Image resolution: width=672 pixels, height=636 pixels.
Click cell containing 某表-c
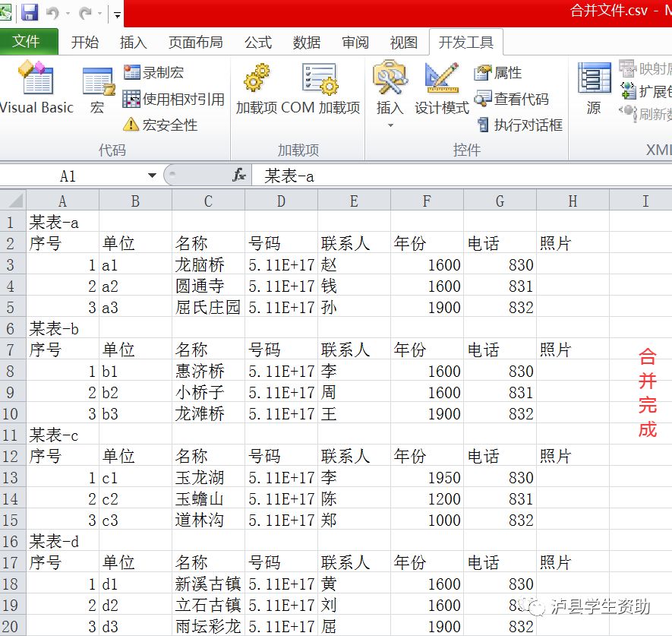(62, 435)
